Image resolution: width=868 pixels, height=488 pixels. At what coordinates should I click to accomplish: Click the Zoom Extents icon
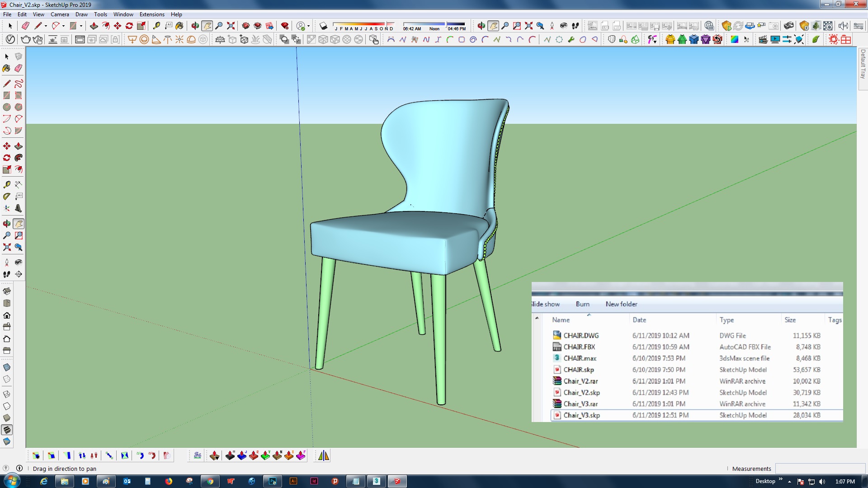(x=231, y=26)
